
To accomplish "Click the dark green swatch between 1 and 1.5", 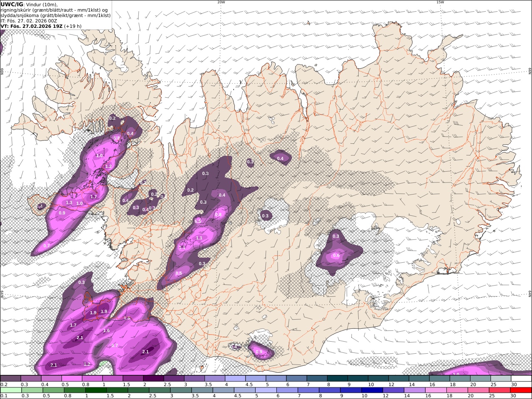I will (x=97, y=390).
